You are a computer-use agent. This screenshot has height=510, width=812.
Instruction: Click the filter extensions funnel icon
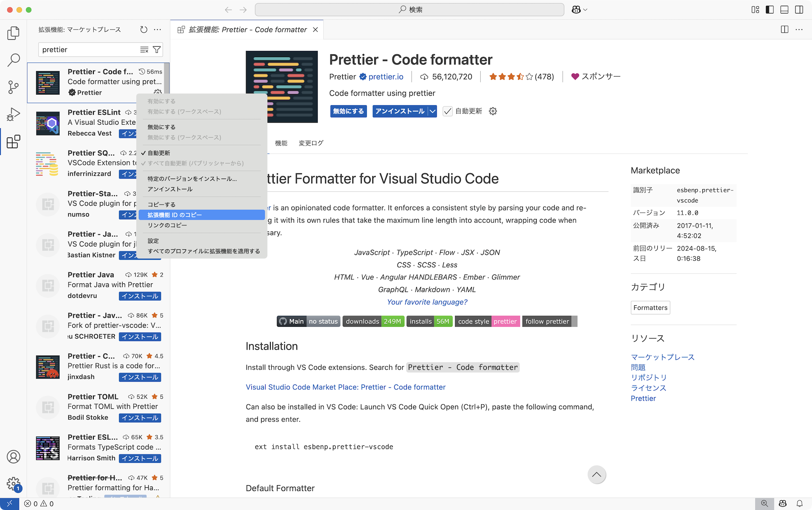pos(157,50)
